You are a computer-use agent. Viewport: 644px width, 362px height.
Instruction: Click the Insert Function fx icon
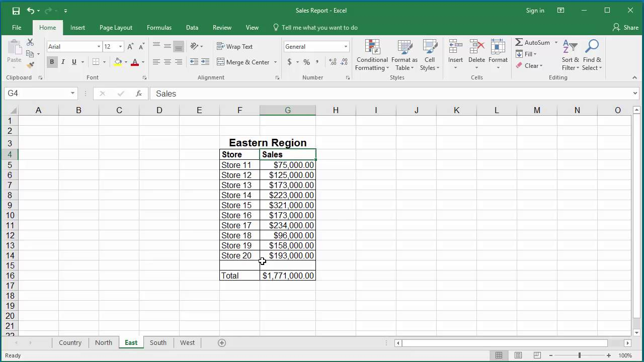[x=139, y=94]
